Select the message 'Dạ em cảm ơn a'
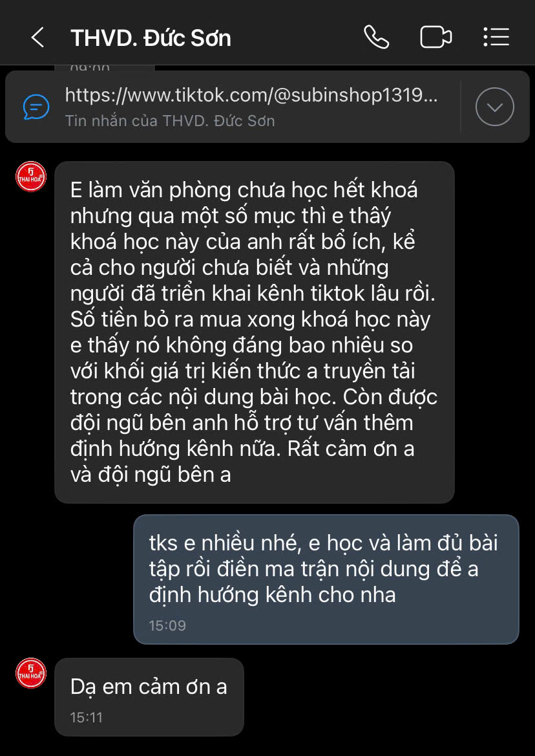The image size is (535, 756). 149,697
